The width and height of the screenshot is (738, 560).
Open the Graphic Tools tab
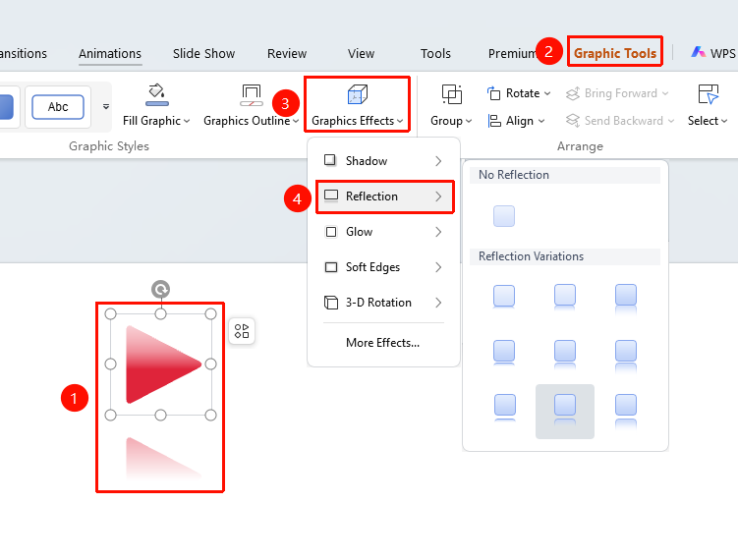[615, 53]
